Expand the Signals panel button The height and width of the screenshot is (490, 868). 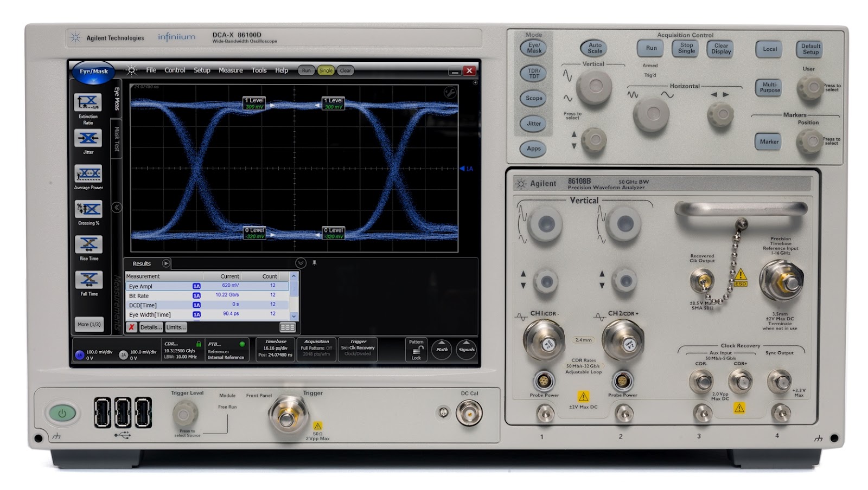pyautogui.click(x=466, y=350)
